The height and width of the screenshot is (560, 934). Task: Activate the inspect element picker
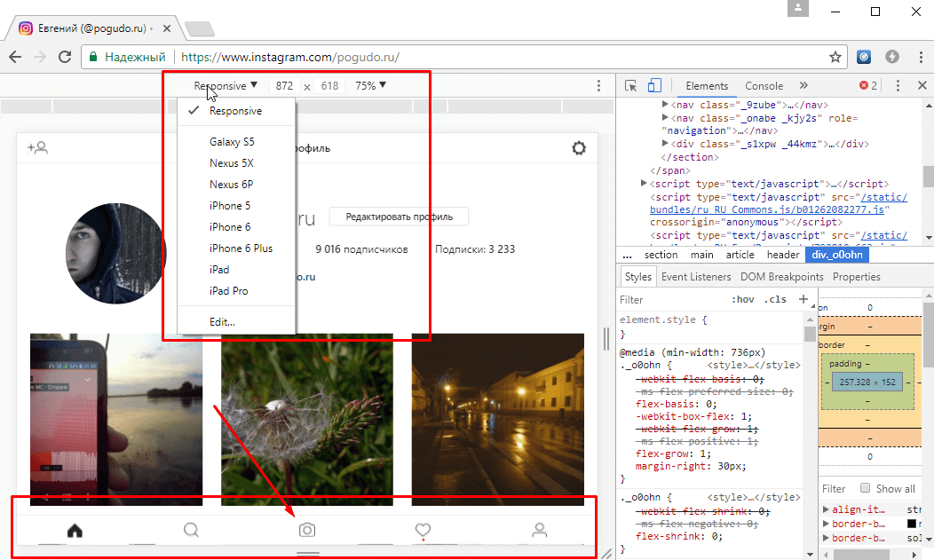pyautogui.click(x=631, y=86)
